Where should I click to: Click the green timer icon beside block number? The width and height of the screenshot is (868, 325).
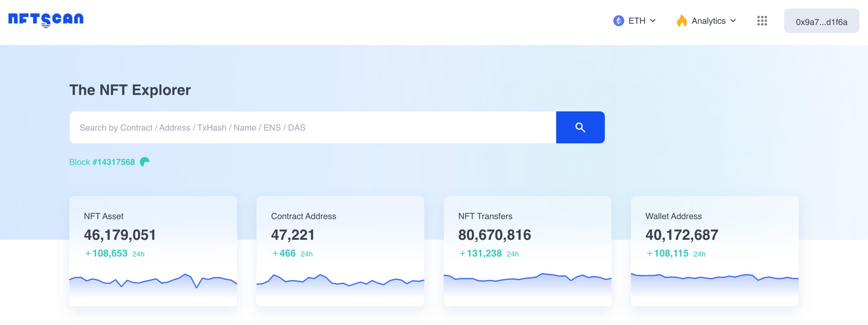[x=145, y=162]
